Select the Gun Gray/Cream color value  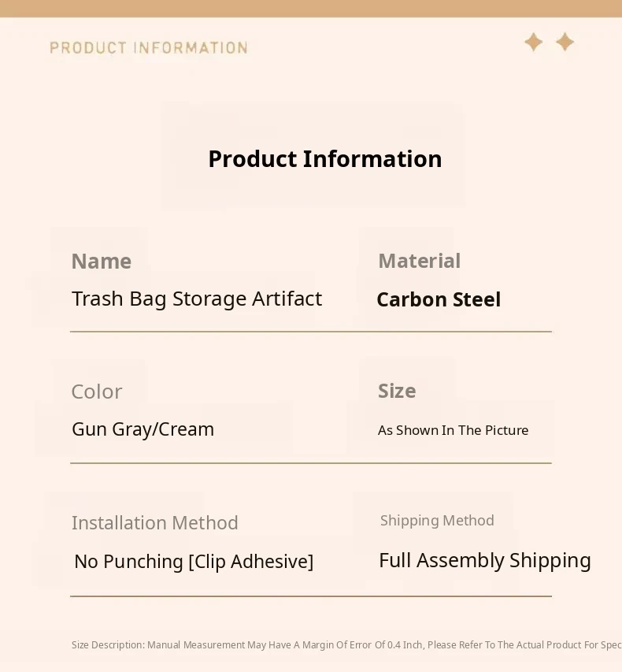143,429
